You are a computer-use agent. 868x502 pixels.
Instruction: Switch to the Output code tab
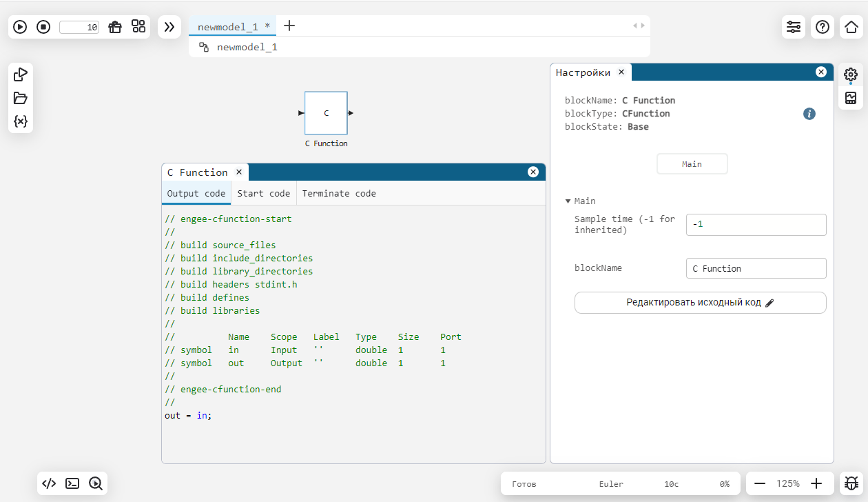point(196,194)
